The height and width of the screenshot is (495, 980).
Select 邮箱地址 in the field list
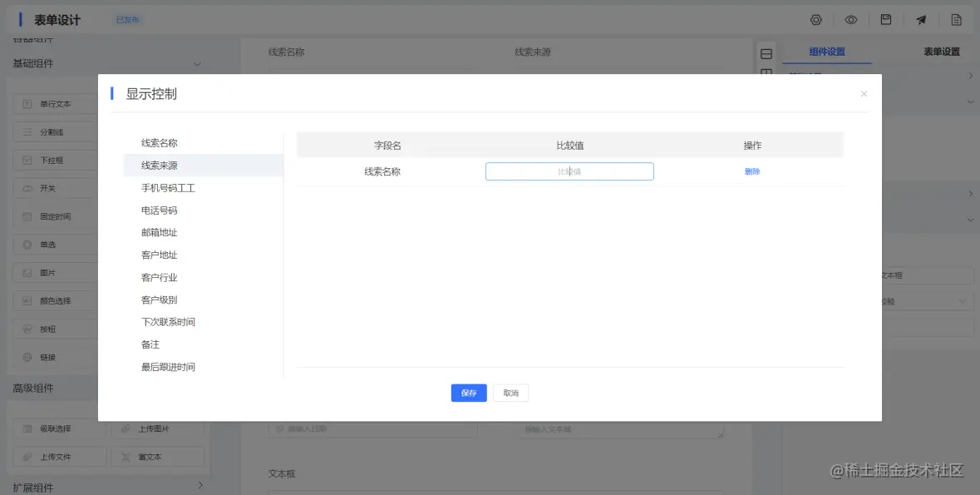point(203,233)
